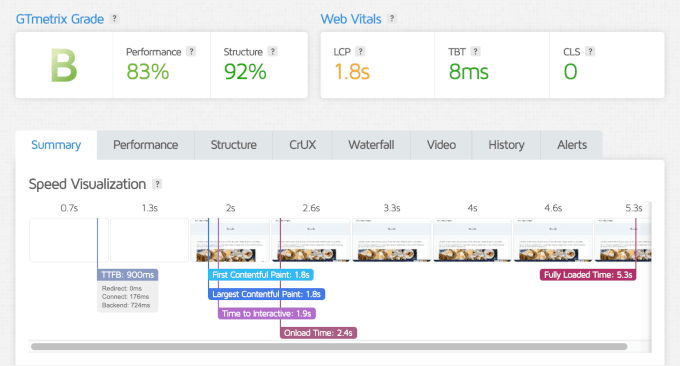Click the TTFB: 900ms marker label

(x=128, y=275)
